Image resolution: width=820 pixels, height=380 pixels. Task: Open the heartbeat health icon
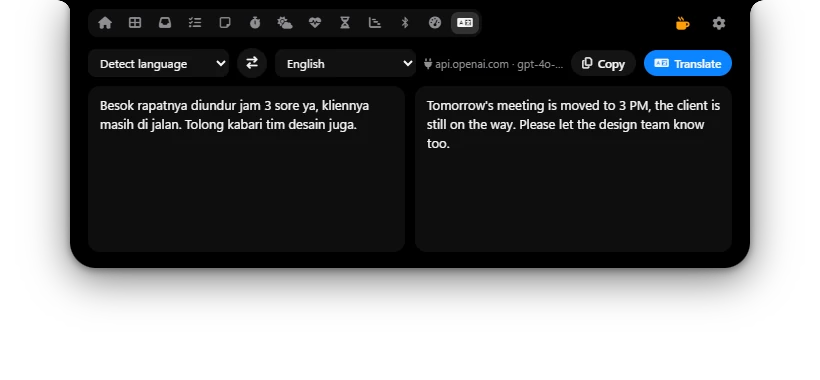[315, 23]
